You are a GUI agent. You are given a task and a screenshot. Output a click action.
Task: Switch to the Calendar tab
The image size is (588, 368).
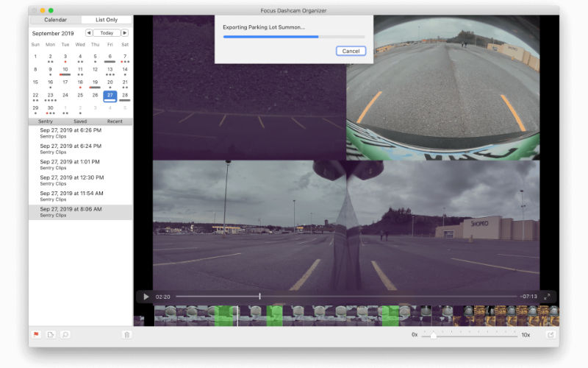(55, 20)
